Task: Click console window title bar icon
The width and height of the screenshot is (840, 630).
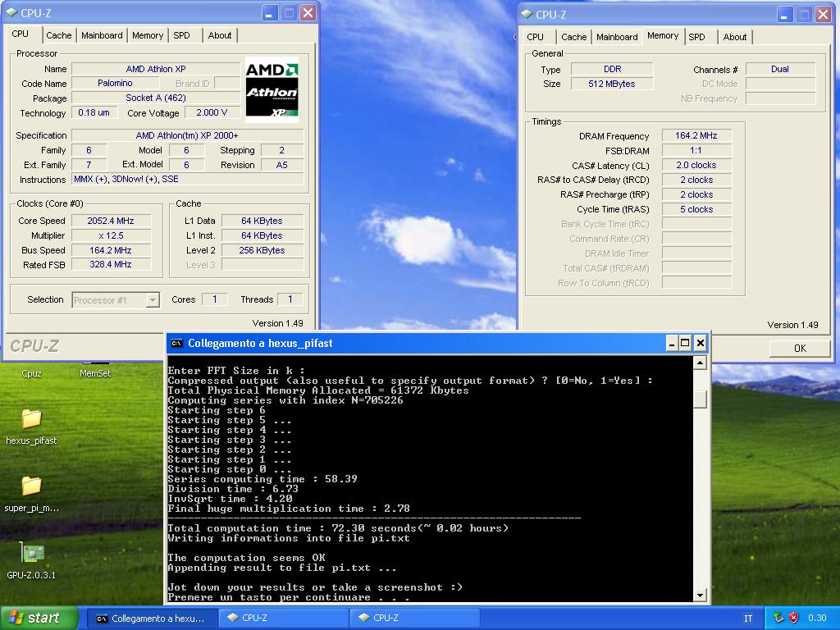Action: 177,344
